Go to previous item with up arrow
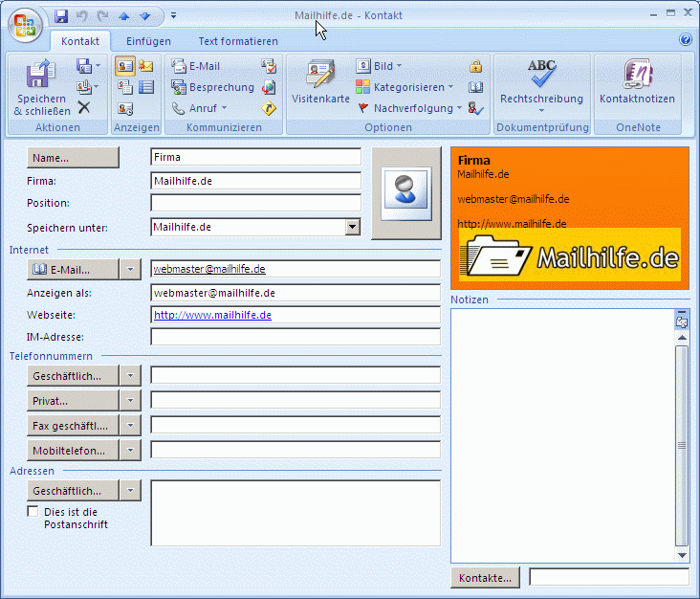 (124, 16)
